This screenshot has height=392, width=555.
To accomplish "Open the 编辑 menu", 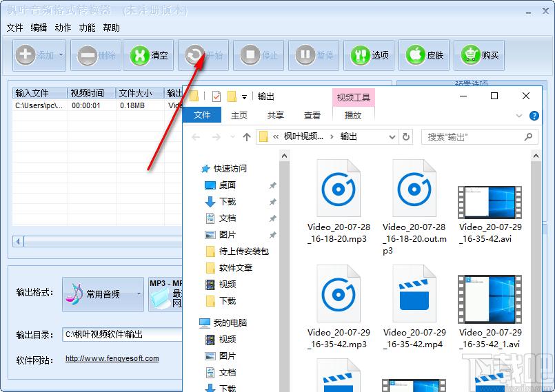I will 39,28.
